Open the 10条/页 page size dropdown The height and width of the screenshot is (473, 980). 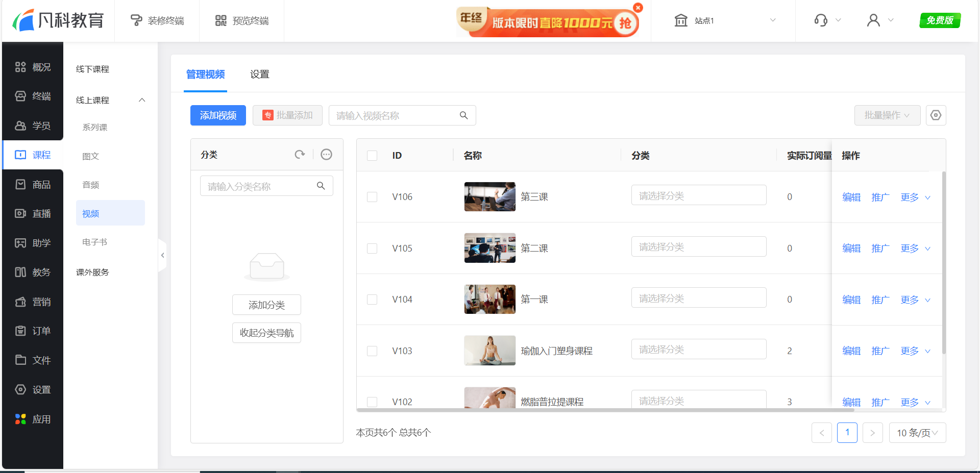pyautogui.click(x=917, y=433)
